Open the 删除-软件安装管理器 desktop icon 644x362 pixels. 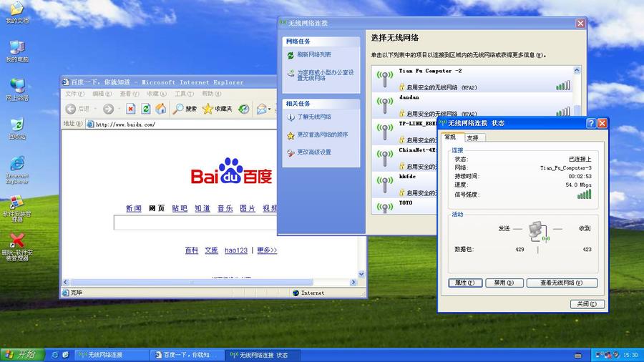tap(17, 247)
